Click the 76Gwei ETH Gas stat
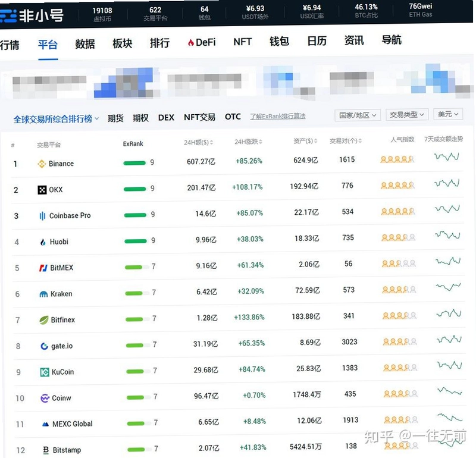 pyautogui.click(x=421, y=10)
